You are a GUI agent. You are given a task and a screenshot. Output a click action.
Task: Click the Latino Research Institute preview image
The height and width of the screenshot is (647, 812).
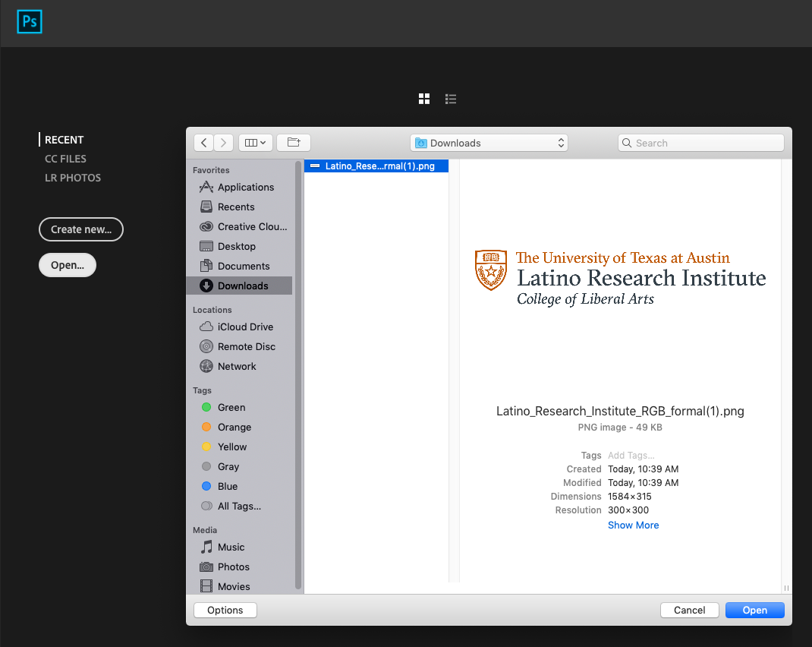(x=621, y=278)
